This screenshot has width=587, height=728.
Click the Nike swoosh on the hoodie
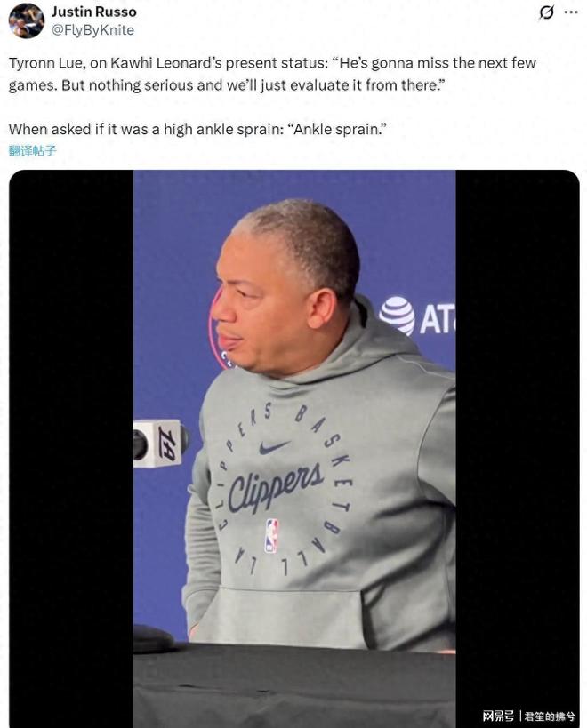[x=274, y=447]
